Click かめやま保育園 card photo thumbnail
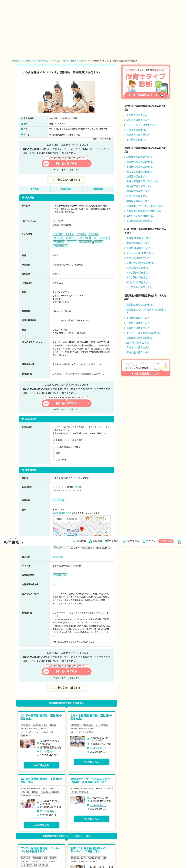 78,741
